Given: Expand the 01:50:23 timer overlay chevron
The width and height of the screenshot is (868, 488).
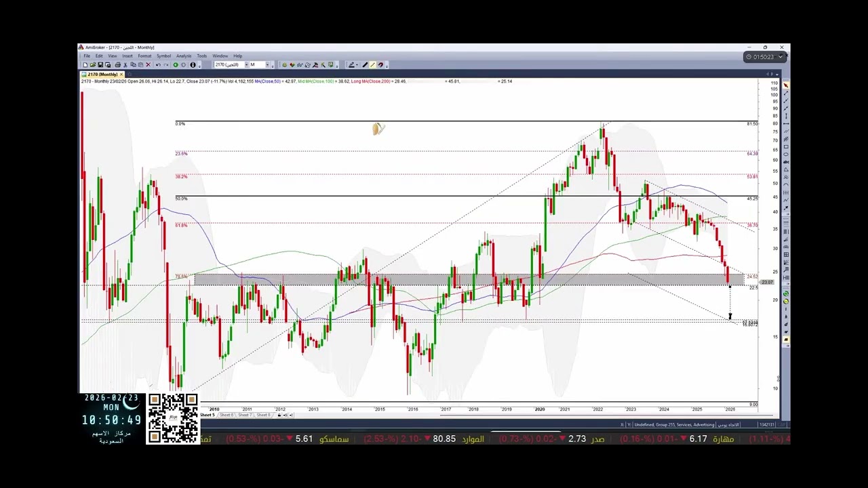Looking at the screenshot, I should tap(781, 57).
